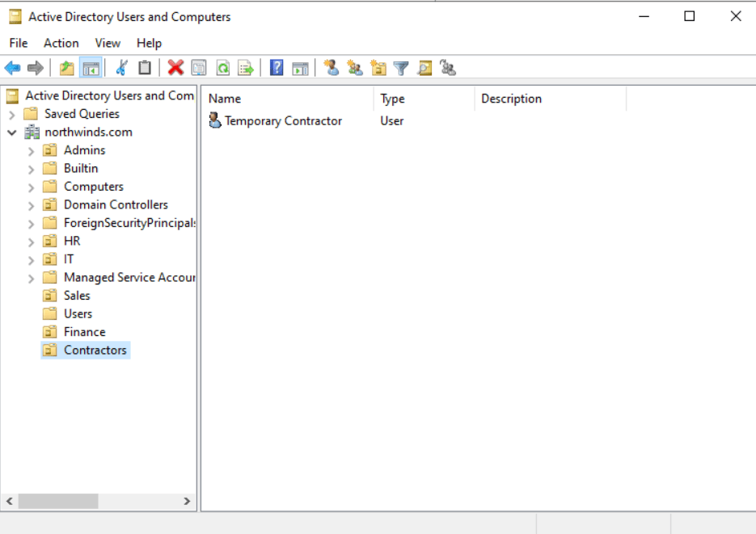Create a new group with toolbar icon

point(355,69)
